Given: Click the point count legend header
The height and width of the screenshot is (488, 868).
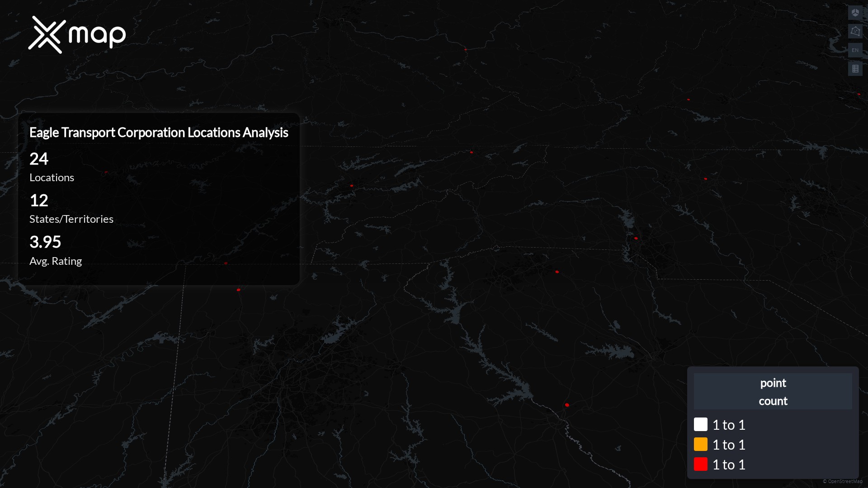Looking at the screenshot, I should 773,392.
